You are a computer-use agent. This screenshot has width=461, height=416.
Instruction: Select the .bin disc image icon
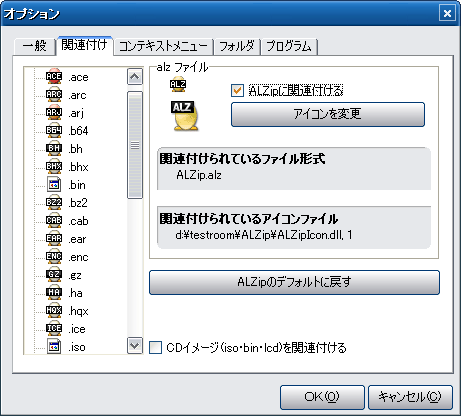click(x=54, y=185)
